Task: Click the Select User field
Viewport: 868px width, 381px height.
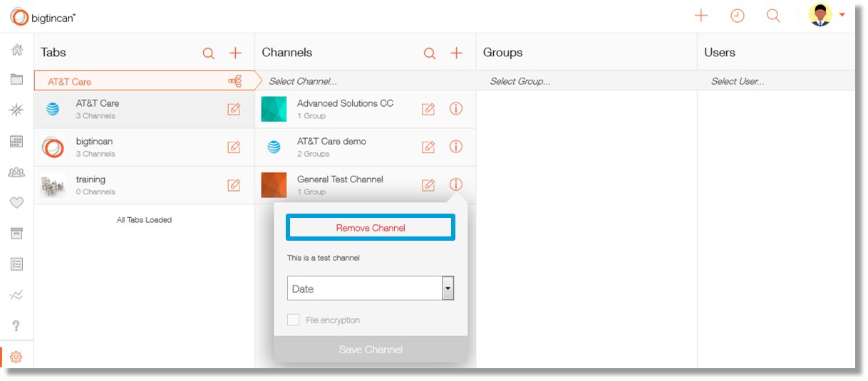Action: (x=776, y=81)
